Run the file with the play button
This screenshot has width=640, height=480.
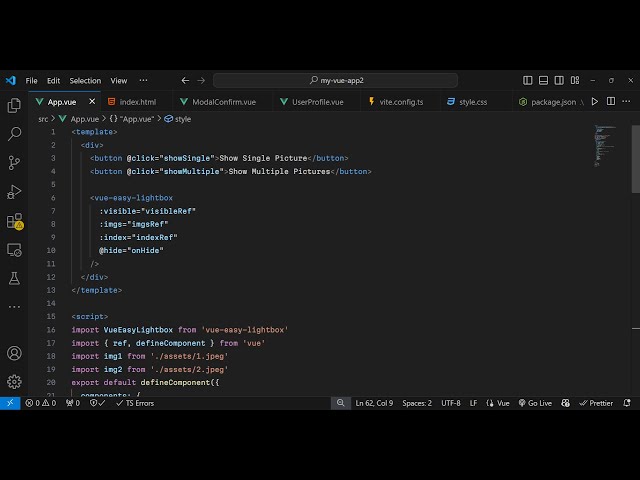[x=595, y=101]
